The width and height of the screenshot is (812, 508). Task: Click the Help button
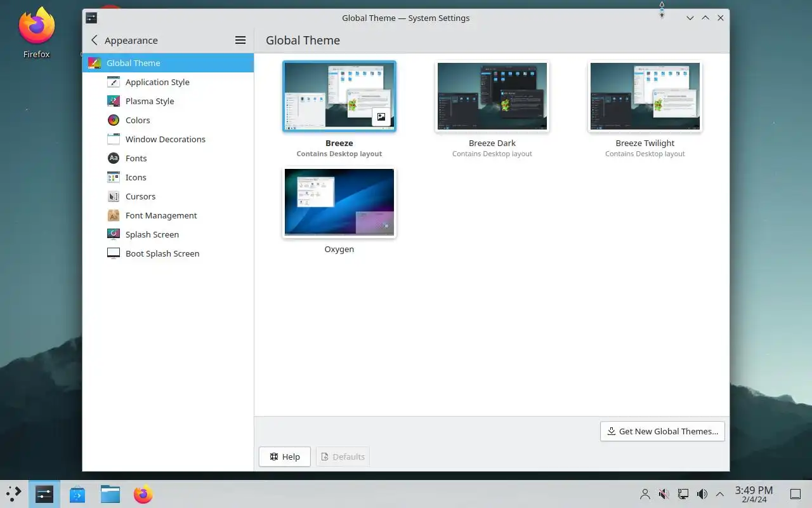tap(284, 457)
